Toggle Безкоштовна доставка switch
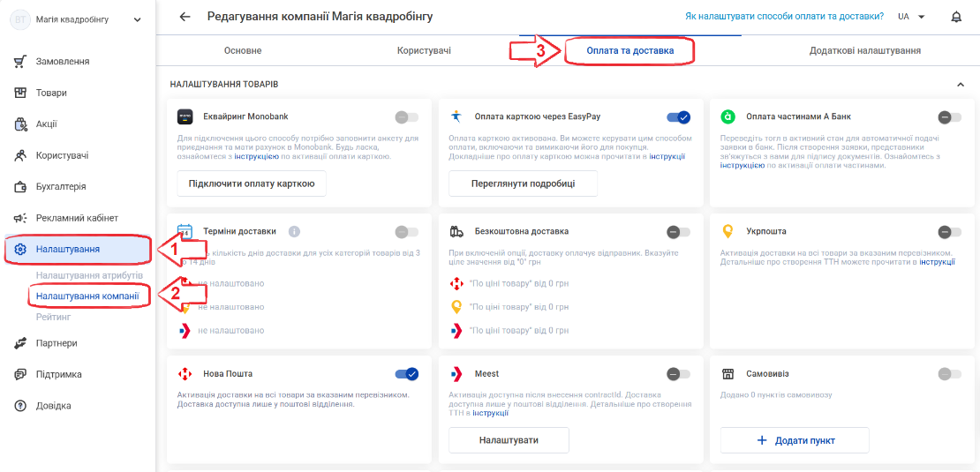 coord(678,232)
